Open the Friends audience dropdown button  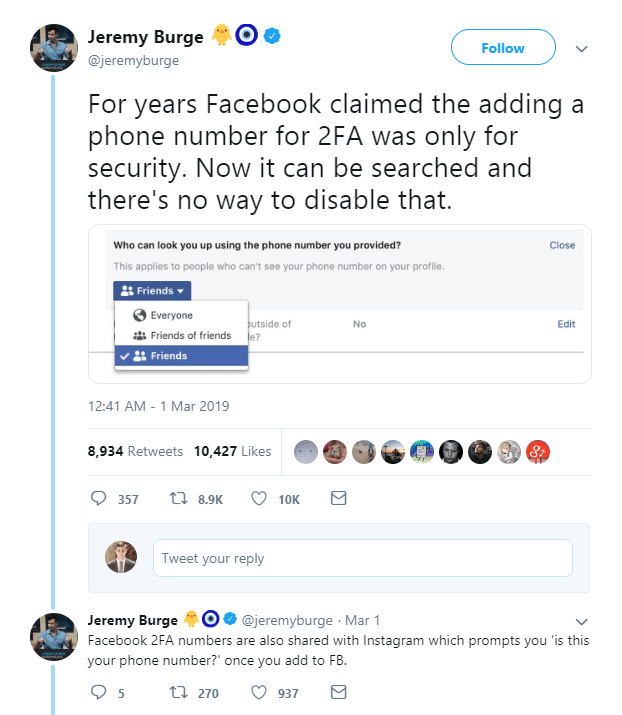coord(152,290)
